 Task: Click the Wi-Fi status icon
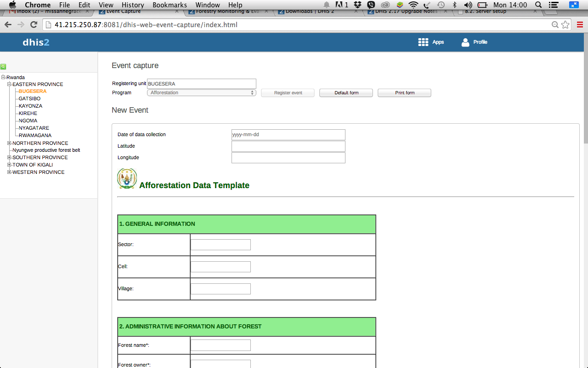pyautogui.click(x=413, y=5)
